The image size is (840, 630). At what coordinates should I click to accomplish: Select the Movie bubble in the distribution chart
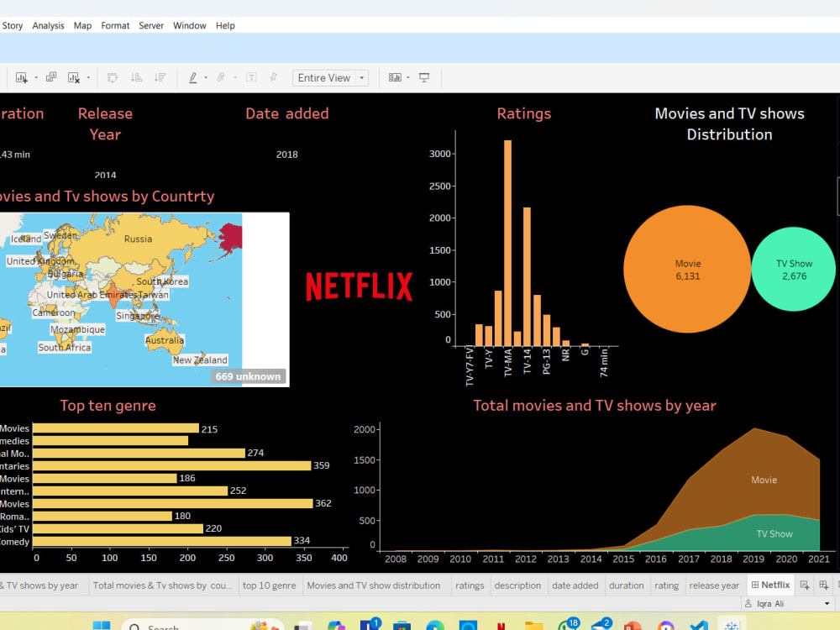point(687,269)
